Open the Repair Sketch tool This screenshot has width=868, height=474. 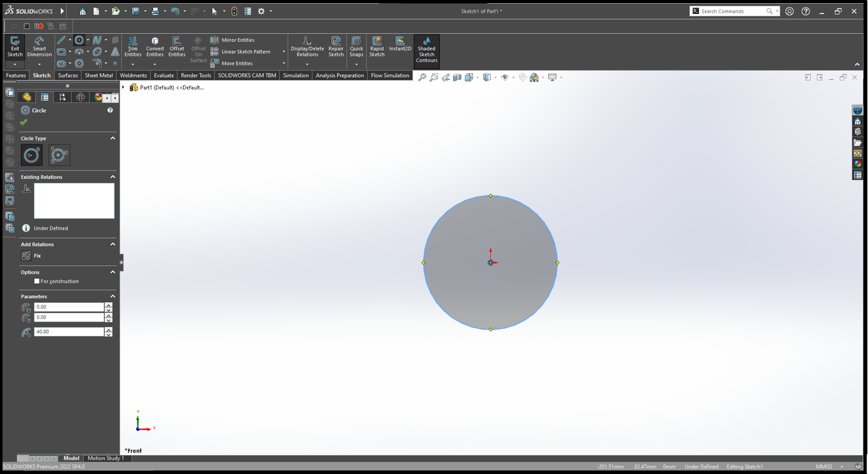coord(336,46)
